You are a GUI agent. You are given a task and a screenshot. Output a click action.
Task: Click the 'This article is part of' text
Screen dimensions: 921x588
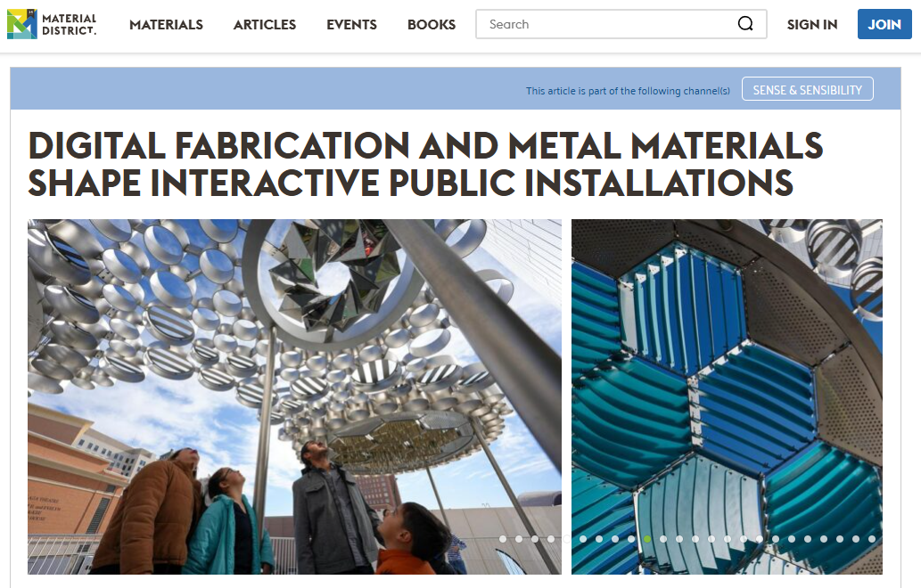[628, 91]
